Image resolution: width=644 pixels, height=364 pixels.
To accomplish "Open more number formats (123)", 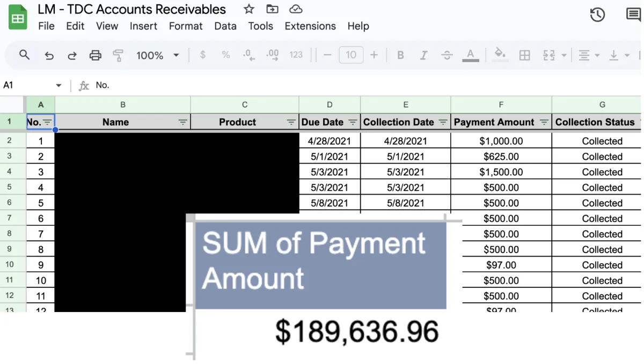I will click(296, 55).
